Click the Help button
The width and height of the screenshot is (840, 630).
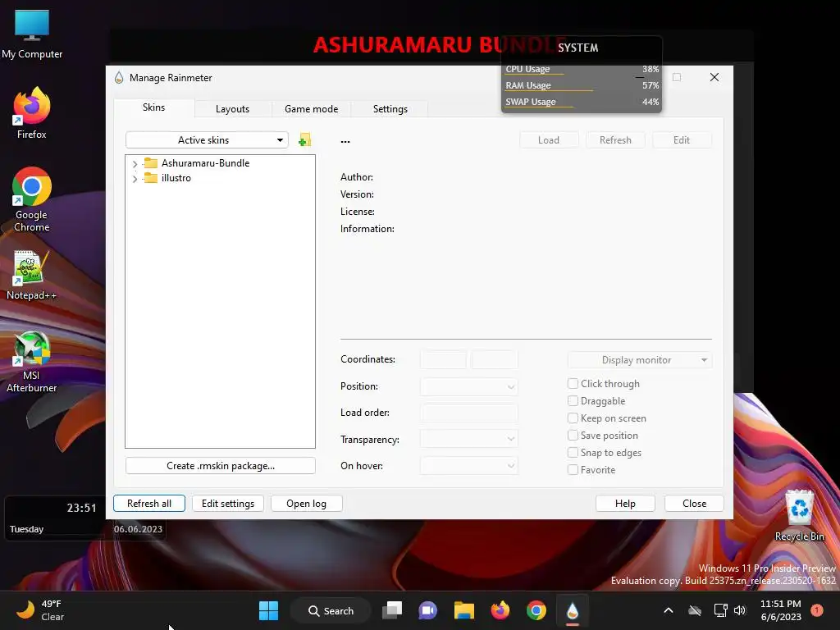(625, 504)
